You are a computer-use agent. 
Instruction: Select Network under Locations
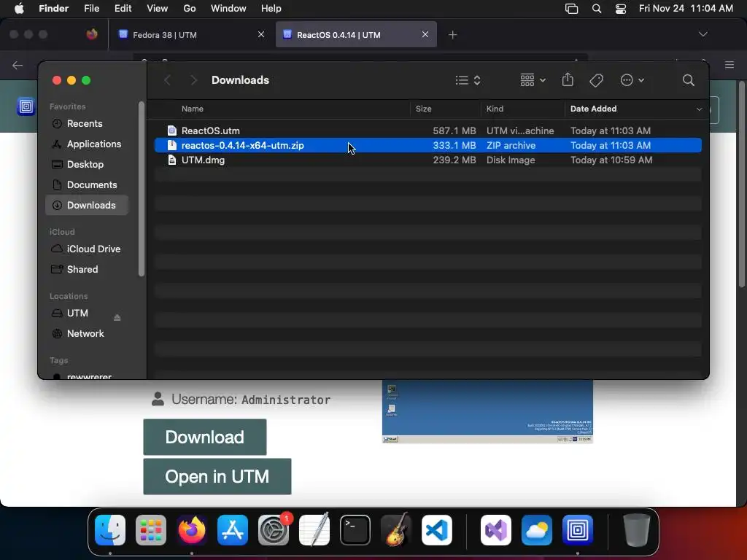coord(87,334)
